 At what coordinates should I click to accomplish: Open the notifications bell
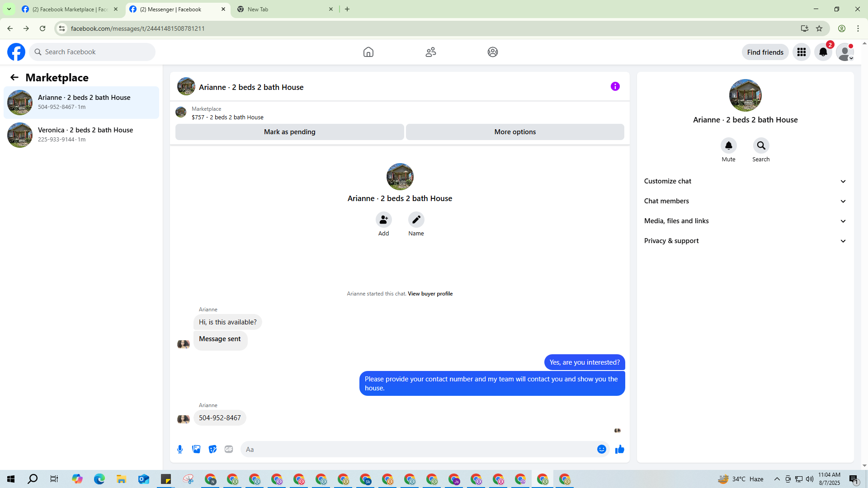(x=823, y=52)
